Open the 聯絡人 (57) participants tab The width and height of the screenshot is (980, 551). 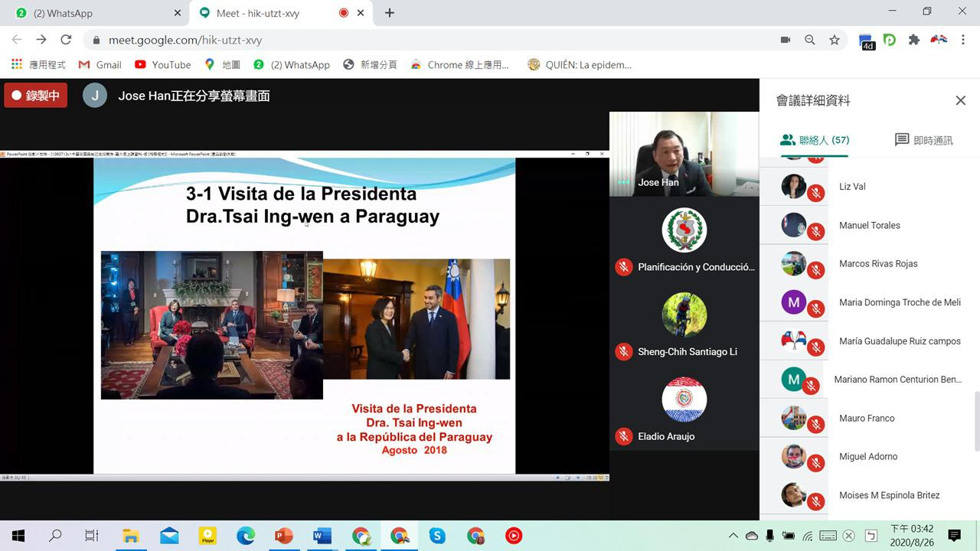tap(815, 140)
